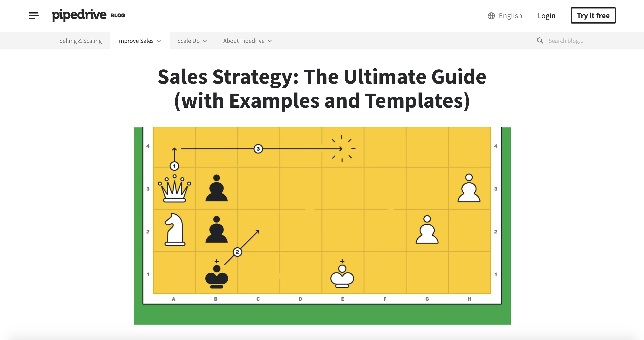This screenshot has height=340, width=644.
Task: Click the Try it free button
Action: click(593, 15)
